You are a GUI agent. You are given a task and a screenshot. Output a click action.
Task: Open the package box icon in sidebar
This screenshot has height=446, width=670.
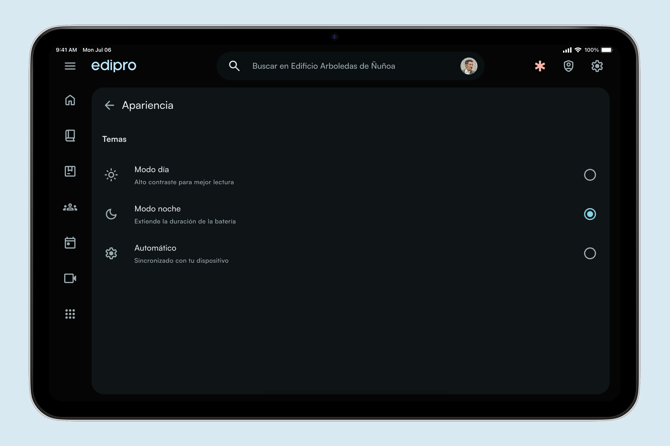[70, 171]
